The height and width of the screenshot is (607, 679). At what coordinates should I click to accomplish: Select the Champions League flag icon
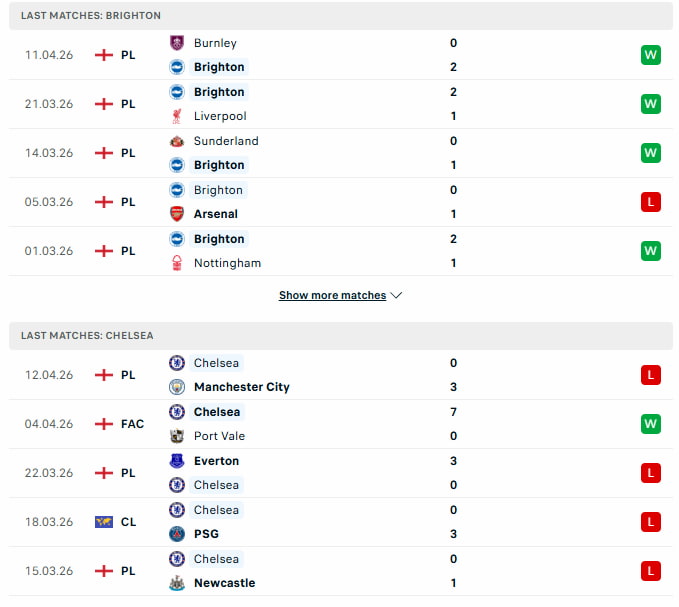coord(104,522)
